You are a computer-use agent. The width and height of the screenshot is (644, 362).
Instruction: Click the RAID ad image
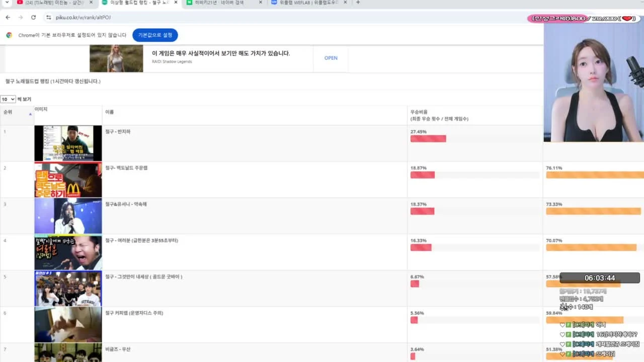(116, 58)
